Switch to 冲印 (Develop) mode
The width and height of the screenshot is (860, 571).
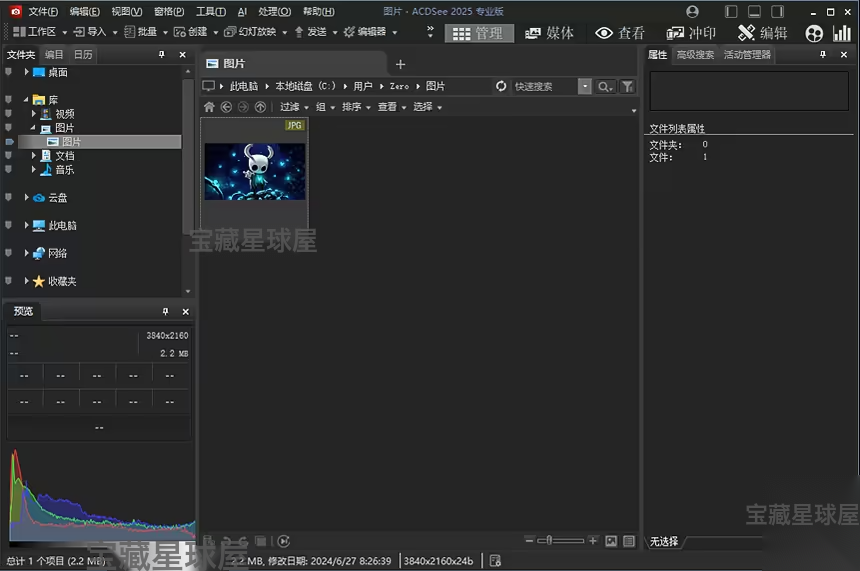(x=691, y=33)
